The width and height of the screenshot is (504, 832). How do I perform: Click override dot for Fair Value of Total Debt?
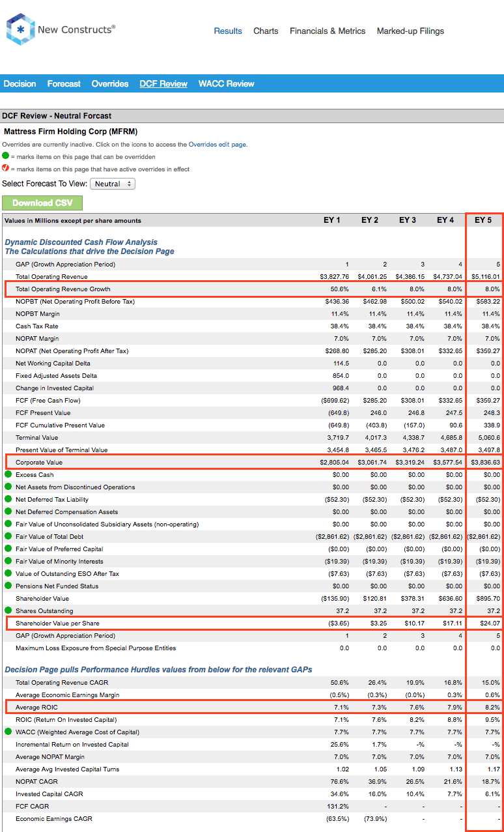pyautogui.click(x=8, y=536)
